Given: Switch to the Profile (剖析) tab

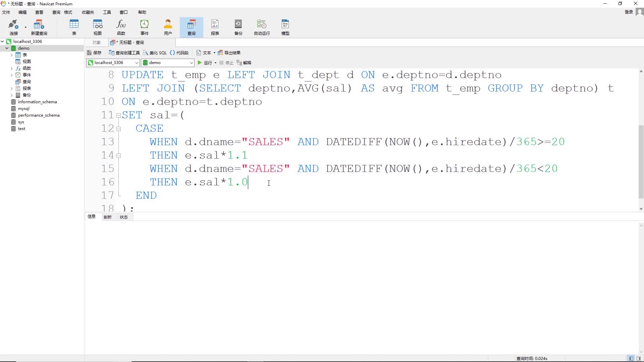Looking at the screenshot, I should (107, 217).
